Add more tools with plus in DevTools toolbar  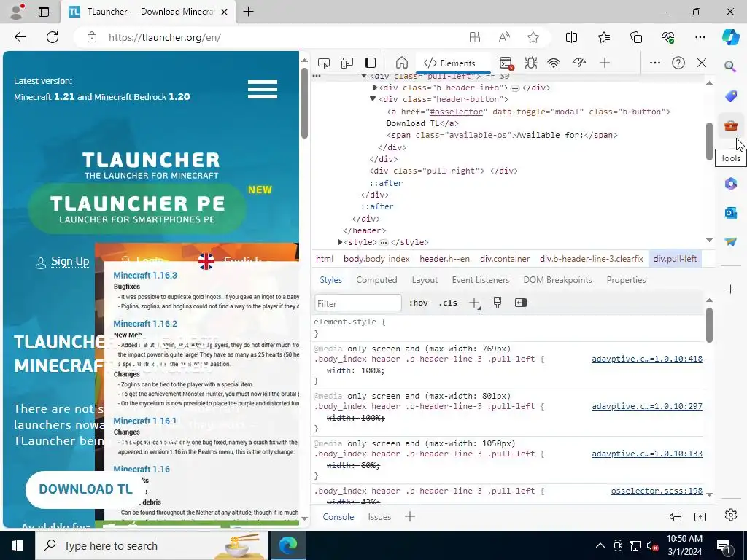point(605,63)
